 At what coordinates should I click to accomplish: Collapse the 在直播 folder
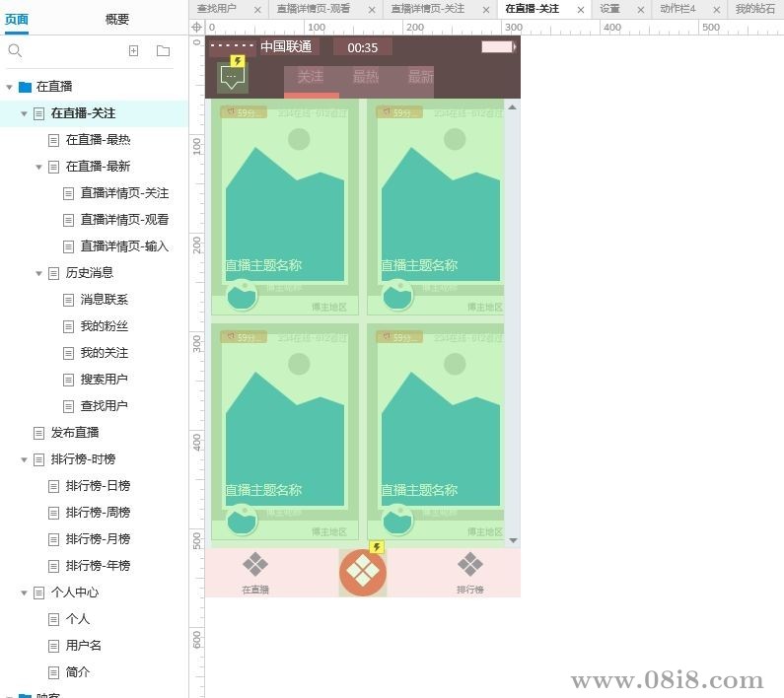click(x=10, y=87)
